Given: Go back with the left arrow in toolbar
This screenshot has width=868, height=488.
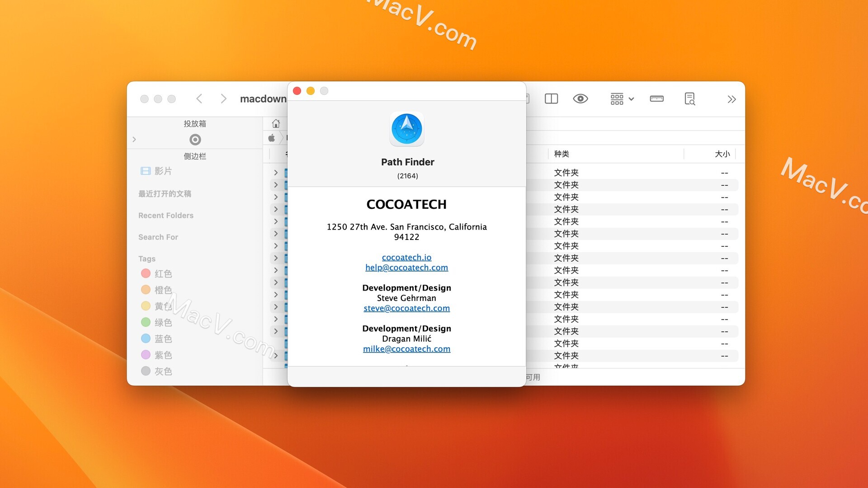Looking at the screenshot, I should coord(199,99).
